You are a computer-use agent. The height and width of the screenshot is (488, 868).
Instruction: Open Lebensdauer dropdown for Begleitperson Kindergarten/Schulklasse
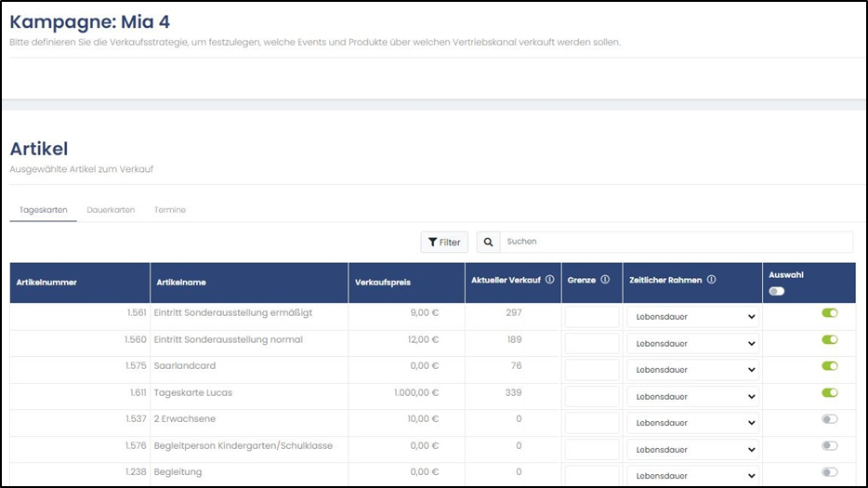click(692, 450)
